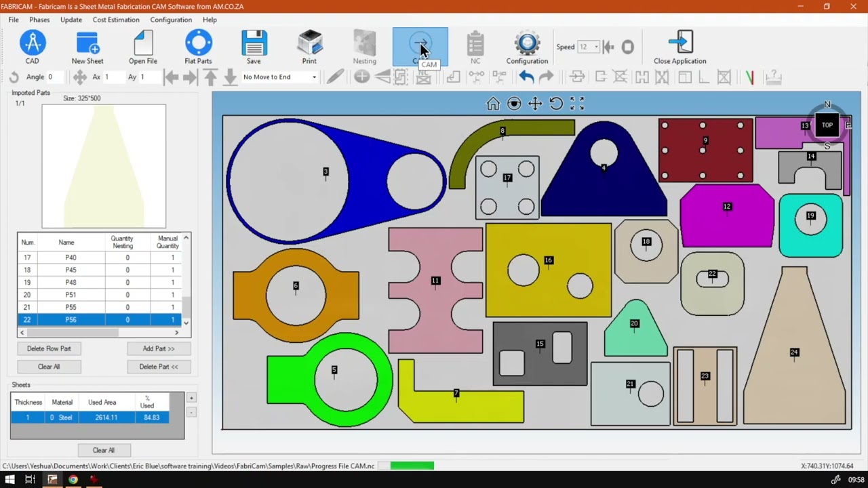Screen dimensions: 868x488
Task: Open the Windows Start menu
Action: (x=10, y=480)
